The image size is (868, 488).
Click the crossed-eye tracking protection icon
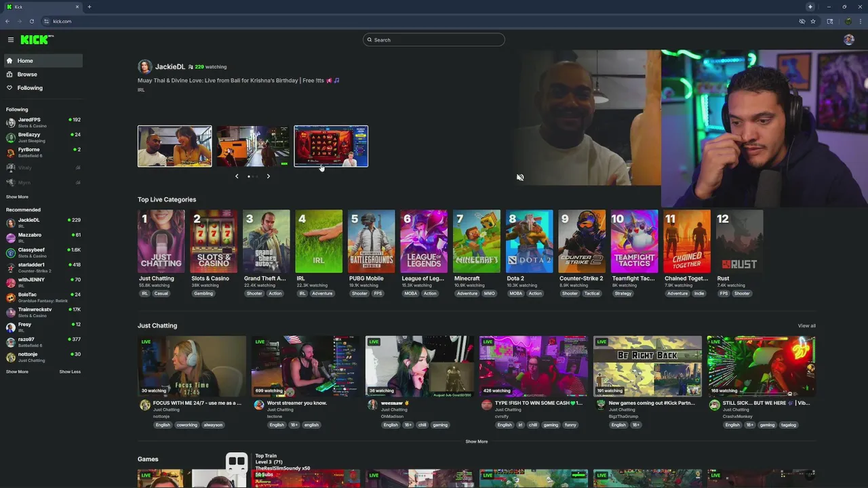point(802,21)
